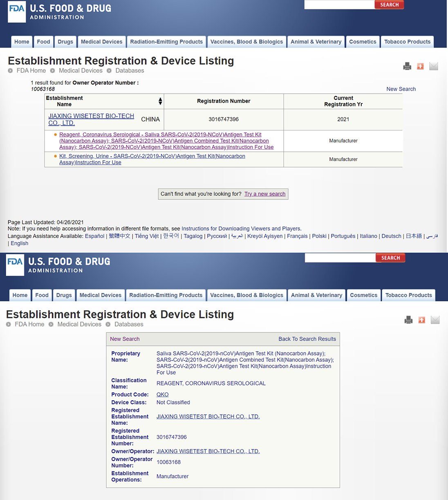Click New Search link above the results table
Image resolution: width=448 pixels, height=500 pixels.
tap(401, 89)
